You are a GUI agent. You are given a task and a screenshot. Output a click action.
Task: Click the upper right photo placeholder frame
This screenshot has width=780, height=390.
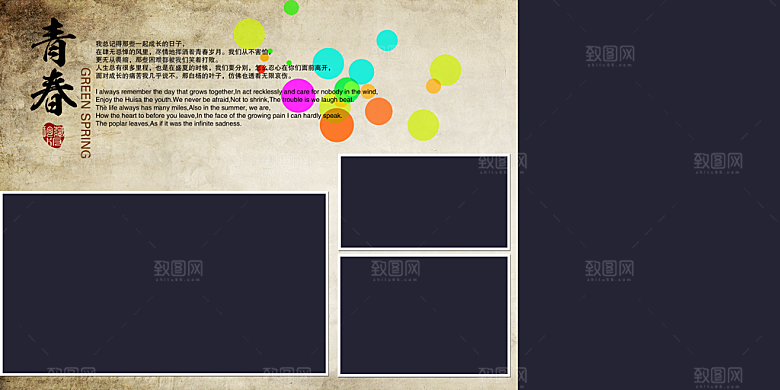click(424, 201)
